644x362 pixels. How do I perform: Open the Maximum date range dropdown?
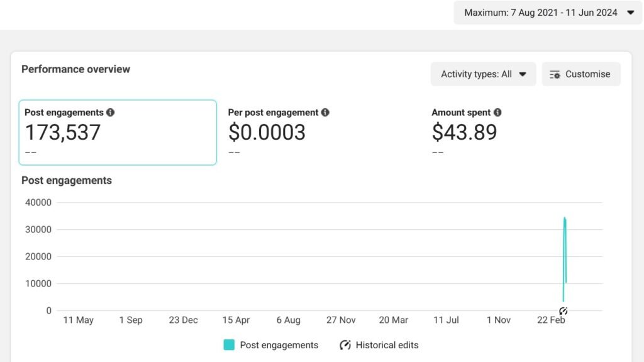[x=547, y=13]
